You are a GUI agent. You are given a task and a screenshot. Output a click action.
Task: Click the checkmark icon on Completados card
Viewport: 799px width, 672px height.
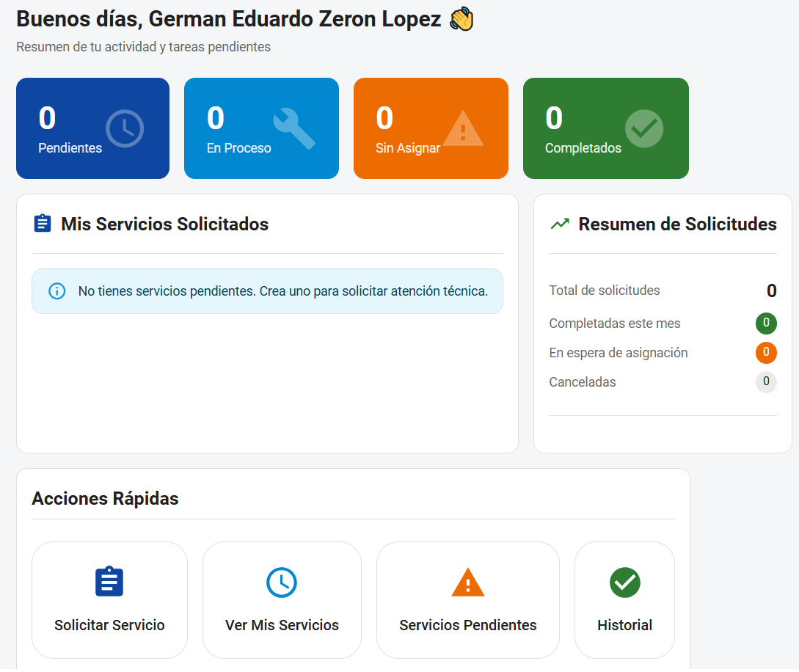pos(643,127)
